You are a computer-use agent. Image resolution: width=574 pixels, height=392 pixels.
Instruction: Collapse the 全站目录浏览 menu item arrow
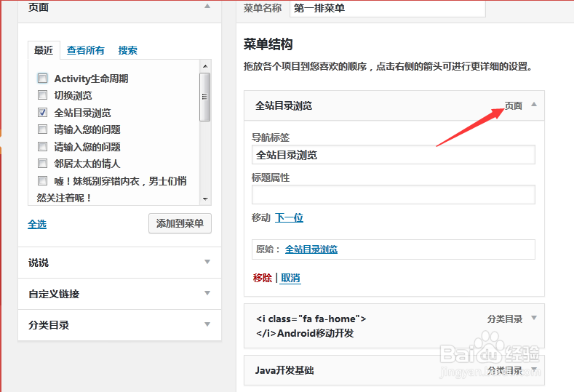tap(534, 105)
